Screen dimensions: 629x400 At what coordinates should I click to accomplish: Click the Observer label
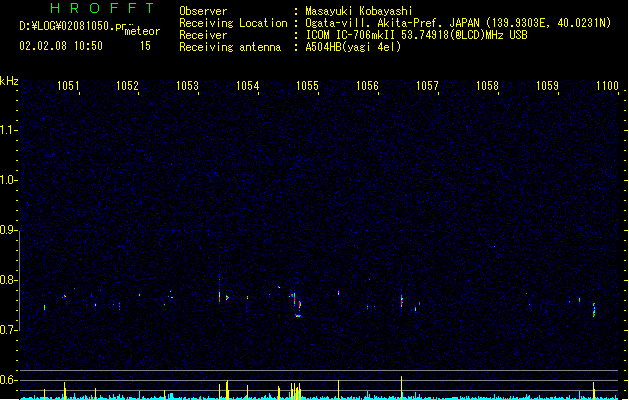203,11
